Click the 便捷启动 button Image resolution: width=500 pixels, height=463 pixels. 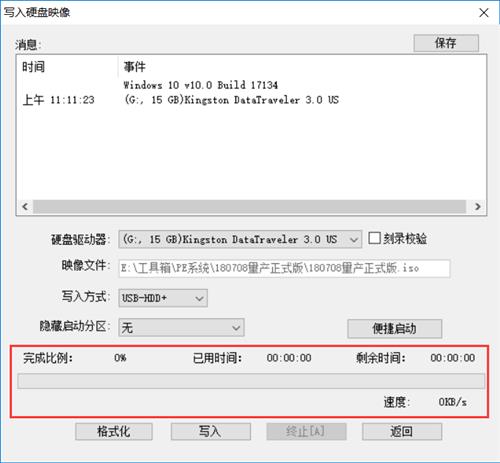[394, 329]
